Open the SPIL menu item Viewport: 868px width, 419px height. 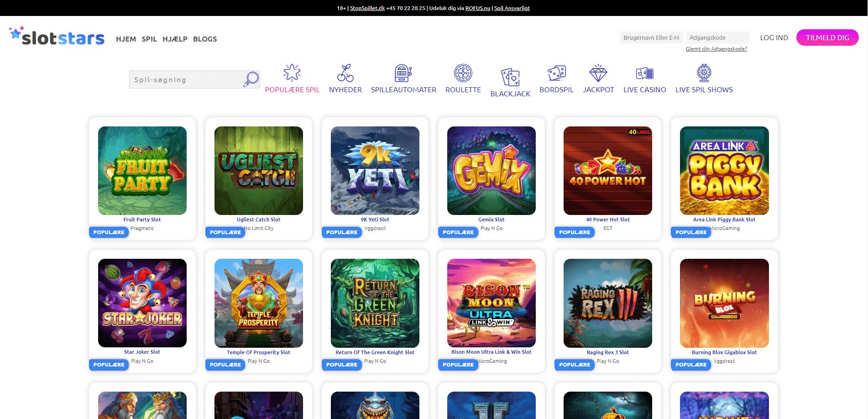coord(149,39)
